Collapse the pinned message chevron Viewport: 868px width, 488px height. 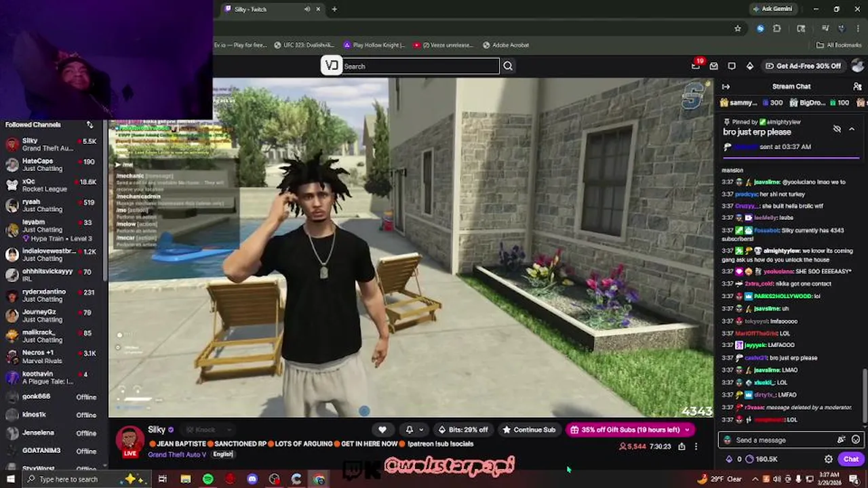tap(852, 129)
